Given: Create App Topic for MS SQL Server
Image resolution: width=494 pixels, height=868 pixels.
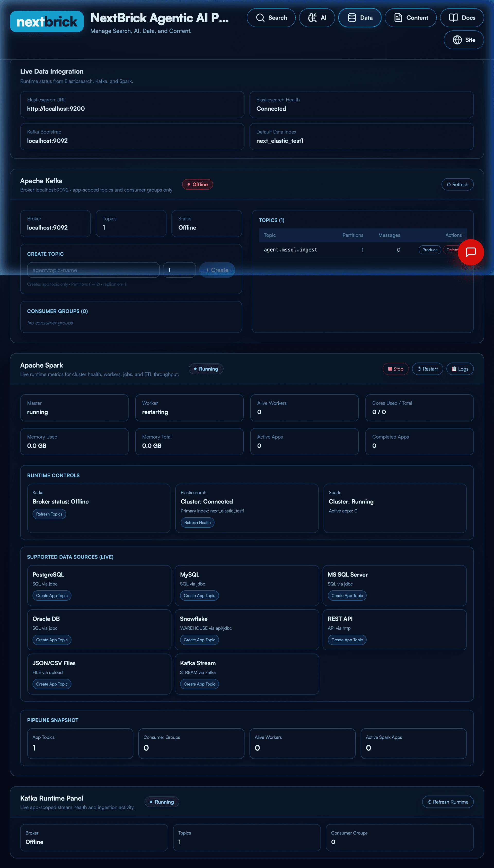Looking at the screenshot, I should pos(347,596).
